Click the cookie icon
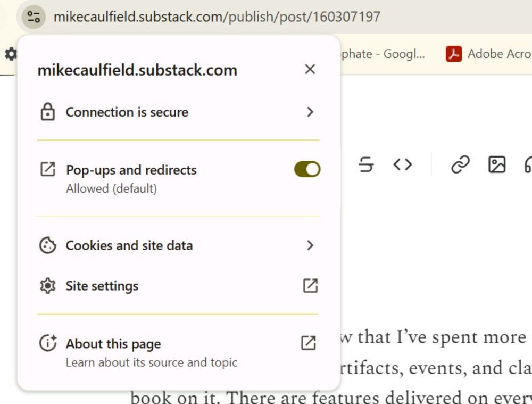This screenshot has height=404, width=532. pyautogui.click(x=48, y=245)
